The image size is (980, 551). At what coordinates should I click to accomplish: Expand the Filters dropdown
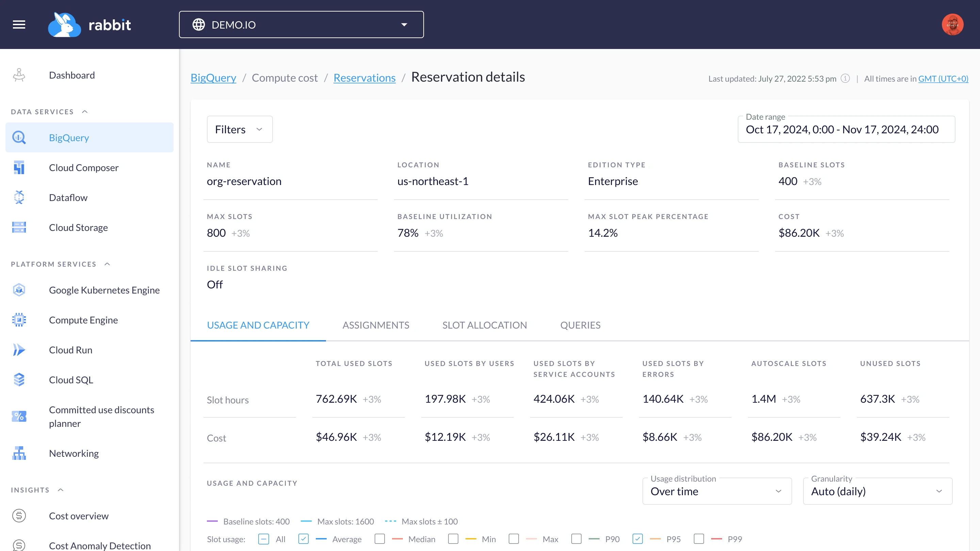pyautogui.click(x=239, y=129)
